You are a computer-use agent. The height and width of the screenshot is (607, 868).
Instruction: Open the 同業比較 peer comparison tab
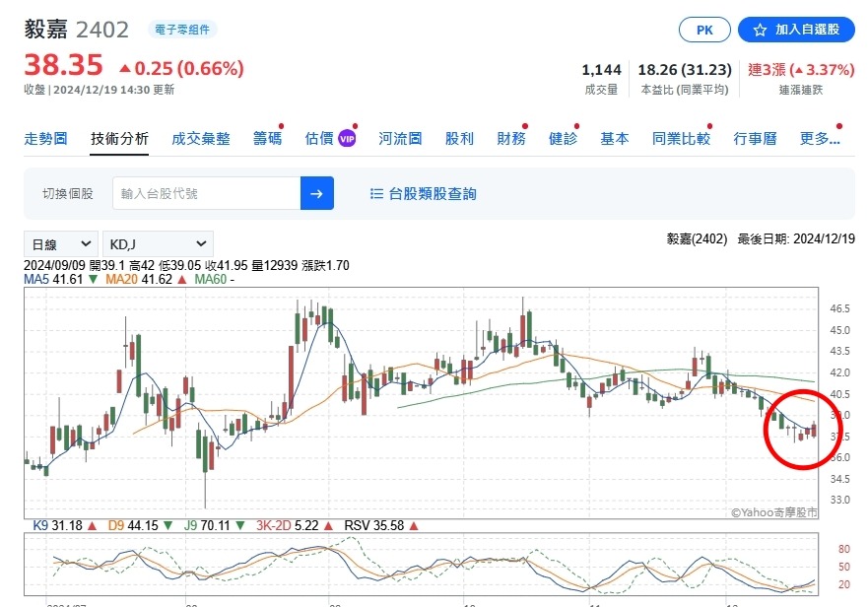[x=681, y=139]
